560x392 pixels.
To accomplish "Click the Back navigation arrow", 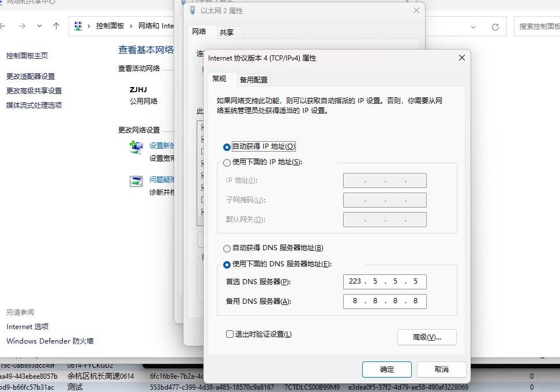I will click(x=3, y=26).
